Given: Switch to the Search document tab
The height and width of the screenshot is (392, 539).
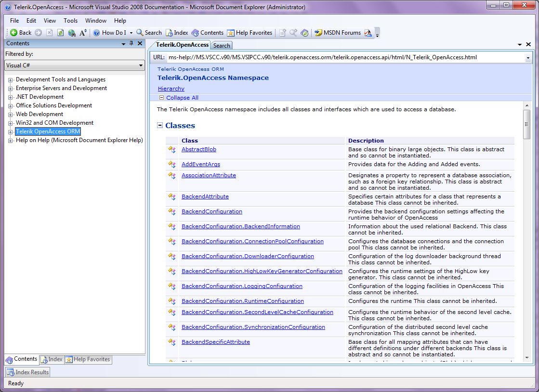Looking at the screenshot, I should point(222,46).
